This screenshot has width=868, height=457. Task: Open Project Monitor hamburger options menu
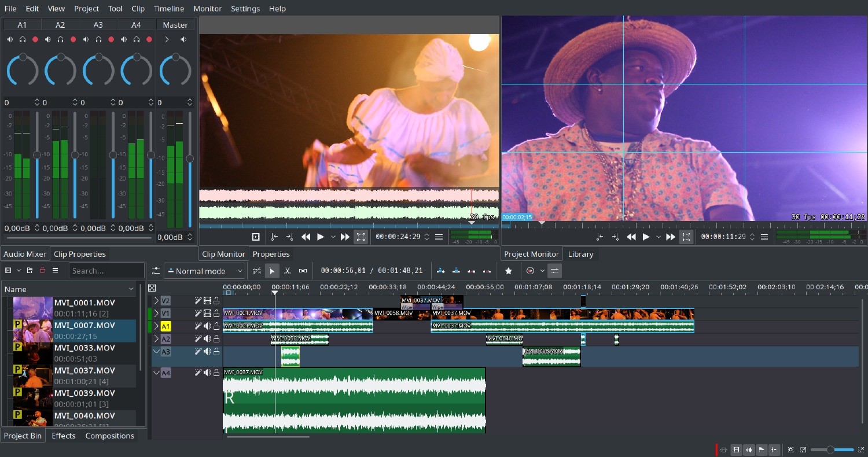click(764, 237)
